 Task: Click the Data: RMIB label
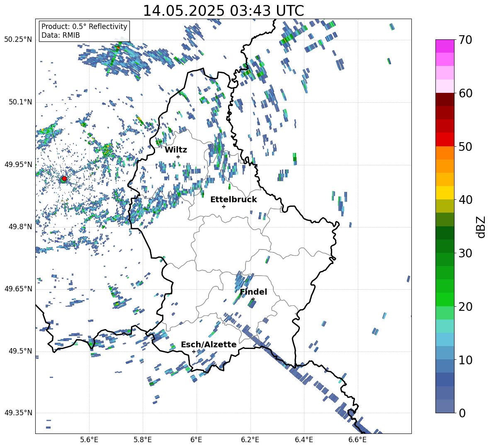(x=61, y=35)
